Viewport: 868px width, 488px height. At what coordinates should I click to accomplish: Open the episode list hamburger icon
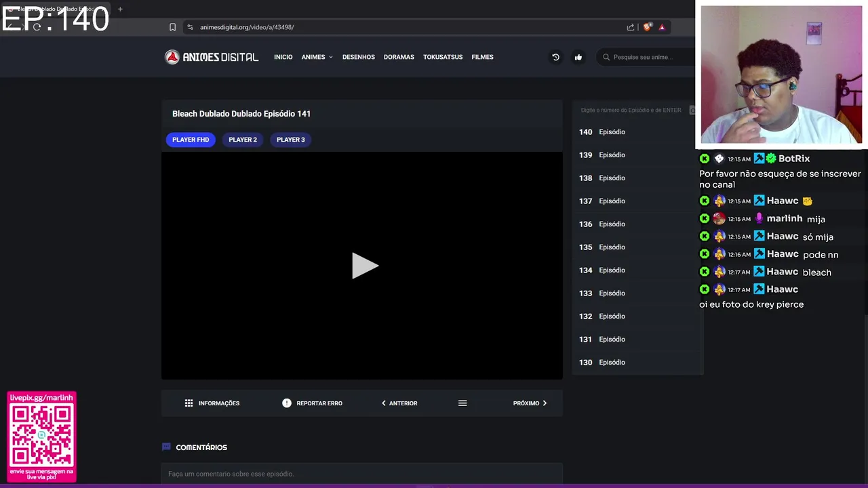coord(462,403)
